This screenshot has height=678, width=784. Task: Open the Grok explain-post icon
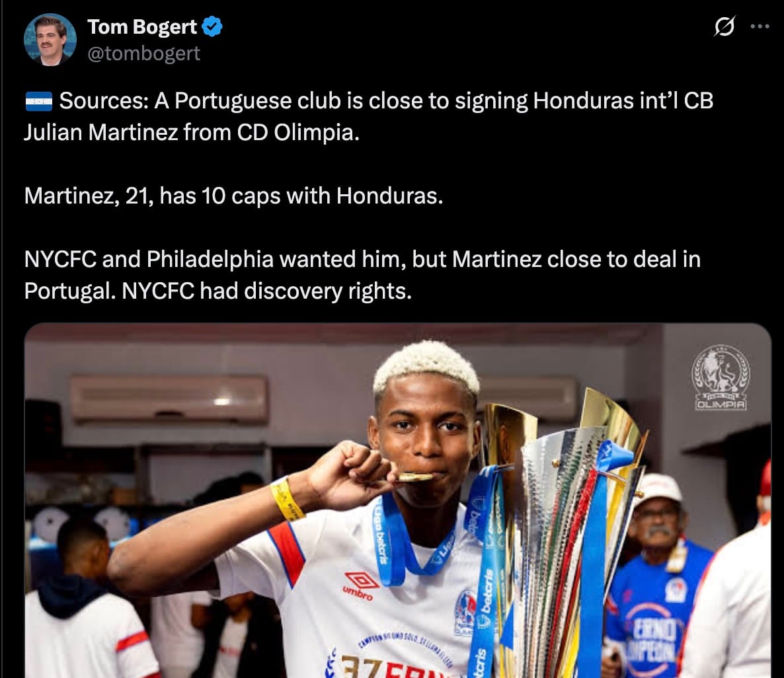[724, 26]
